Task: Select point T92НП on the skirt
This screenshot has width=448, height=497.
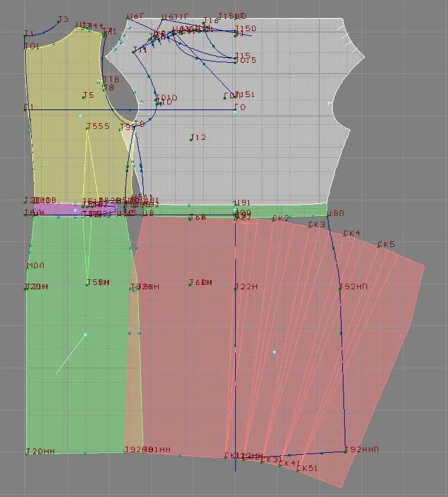Action: (340, 289)
